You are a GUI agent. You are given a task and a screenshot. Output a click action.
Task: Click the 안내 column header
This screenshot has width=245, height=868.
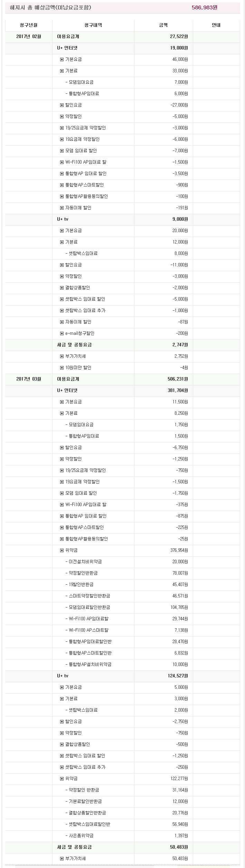216,25
